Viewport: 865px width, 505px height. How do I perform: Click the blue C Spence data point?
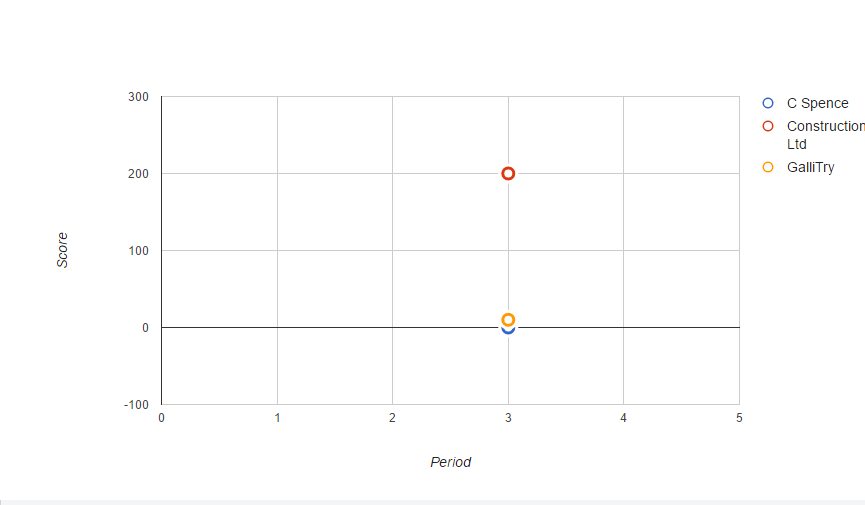[x=508, y=330]
